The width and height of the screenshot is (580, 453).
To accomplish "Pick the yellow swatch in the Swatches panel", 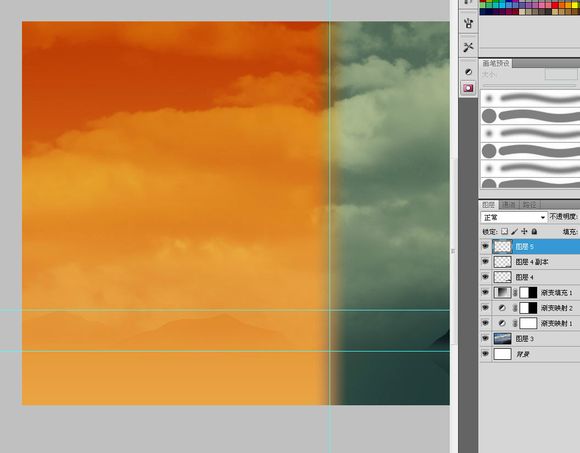I will [574, 5].
